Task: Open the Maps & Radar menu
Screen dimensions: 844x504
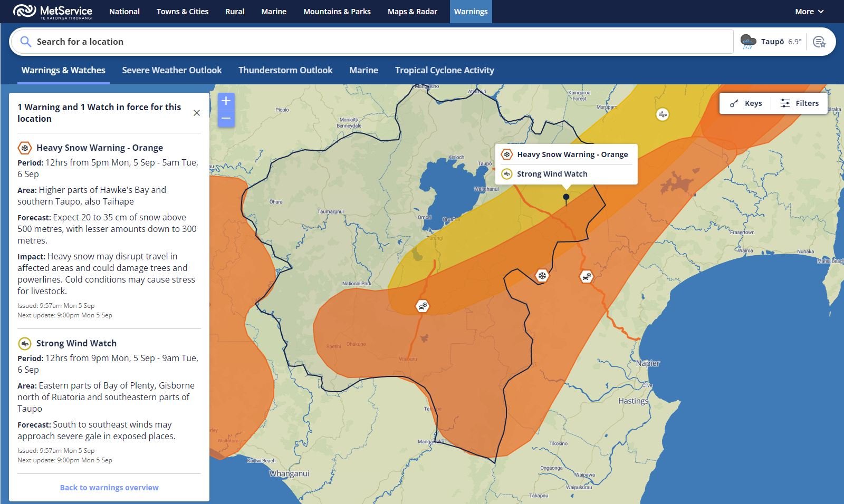Action: pos(413,12)
